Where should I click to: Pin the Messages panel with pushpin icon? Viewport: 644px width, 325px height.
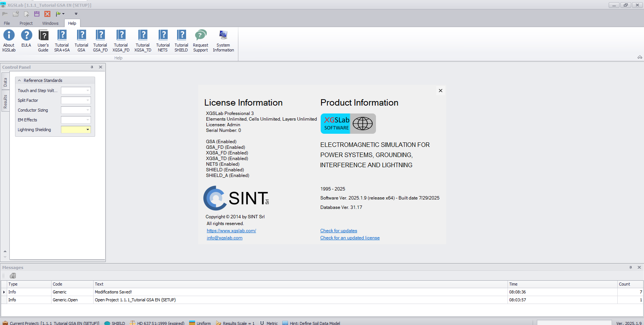point(630,268)
